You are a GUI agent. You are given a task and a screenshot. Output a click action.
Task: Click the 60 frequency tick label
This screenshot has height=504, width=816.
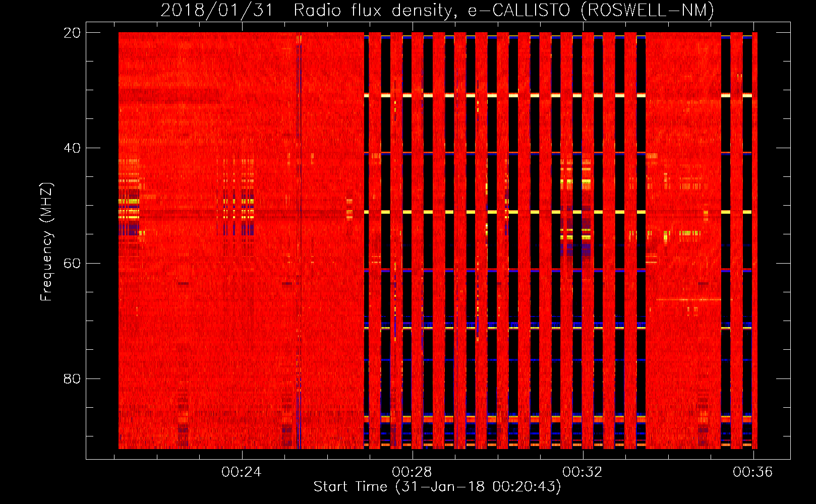click(72, 264)
